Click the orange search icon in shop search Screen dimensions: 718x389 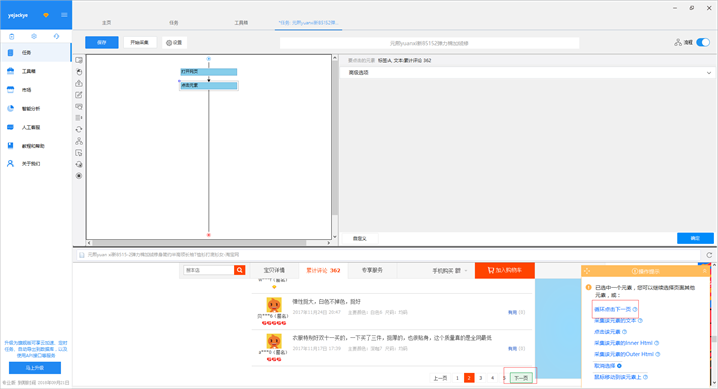coord(239,270)
